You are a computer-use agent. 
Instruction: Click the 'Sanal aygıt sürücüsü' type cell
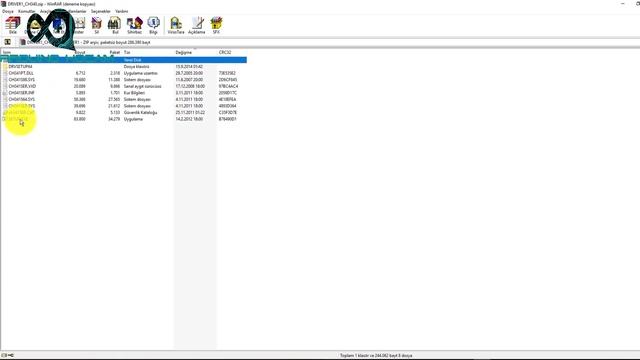142,86
